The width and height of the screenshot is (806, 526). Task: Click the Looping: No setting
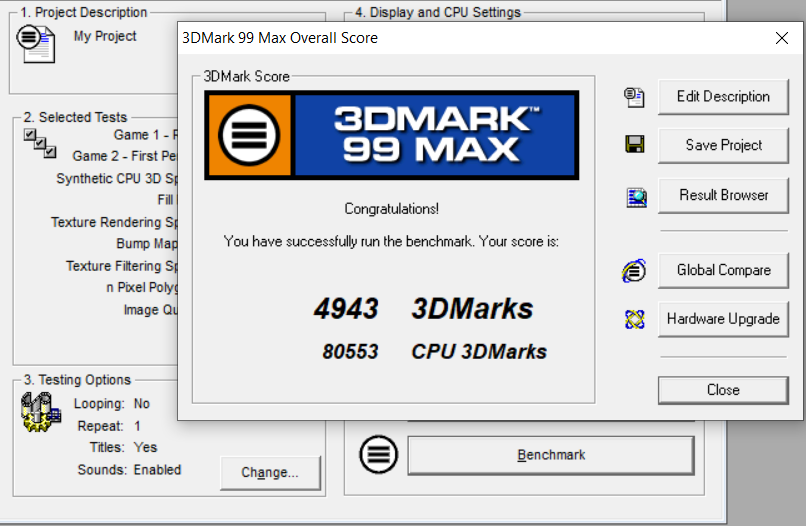pyautogui.click(x=112, y=404)
